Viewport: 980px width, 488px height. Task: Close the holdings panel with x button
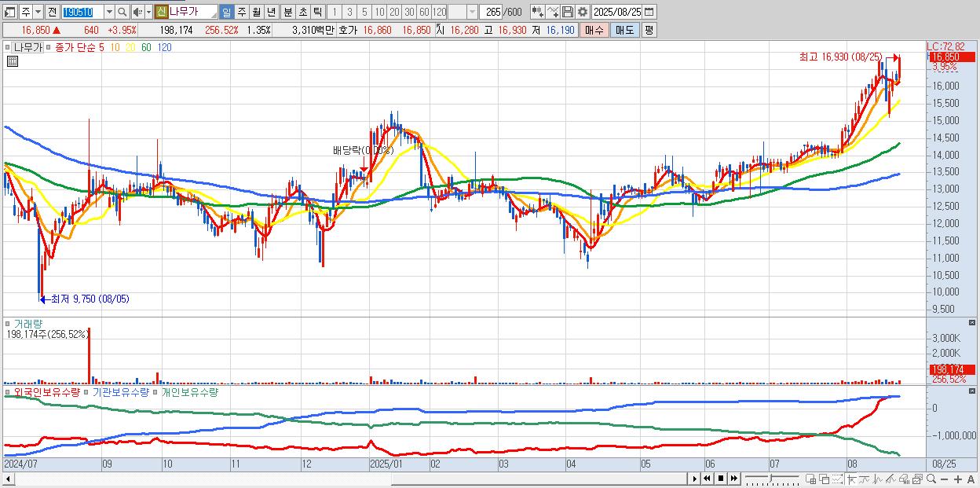coord(973,391)
